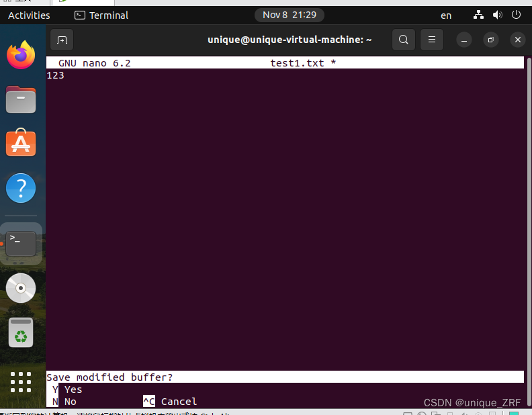
Task: Show Applications grid
Action: tap(21, 382)
